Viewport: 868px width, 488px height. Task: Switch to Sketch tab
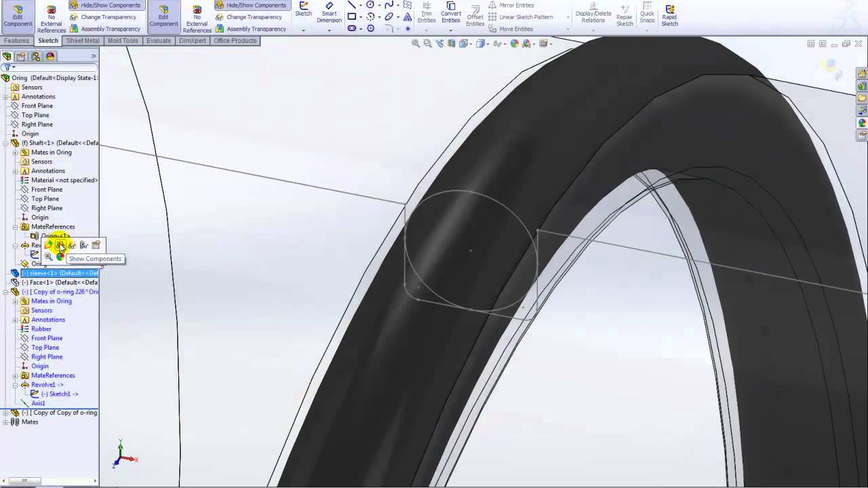[x=48, y=41]
